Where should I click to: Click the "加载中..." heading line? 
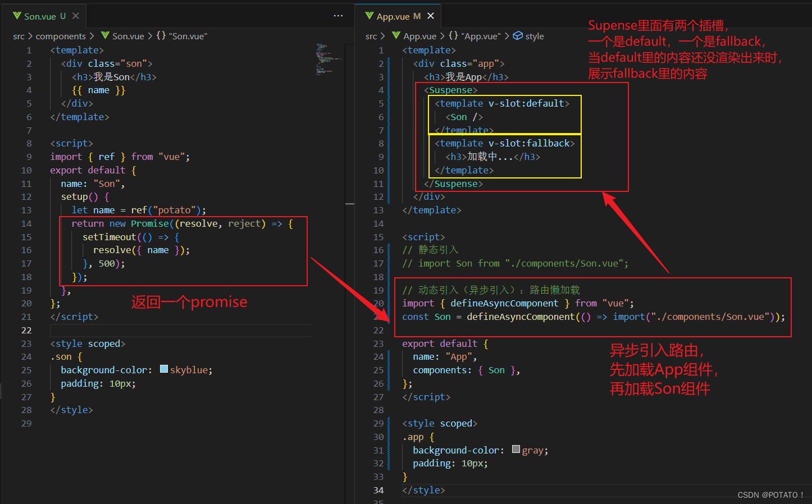(492, 157)
